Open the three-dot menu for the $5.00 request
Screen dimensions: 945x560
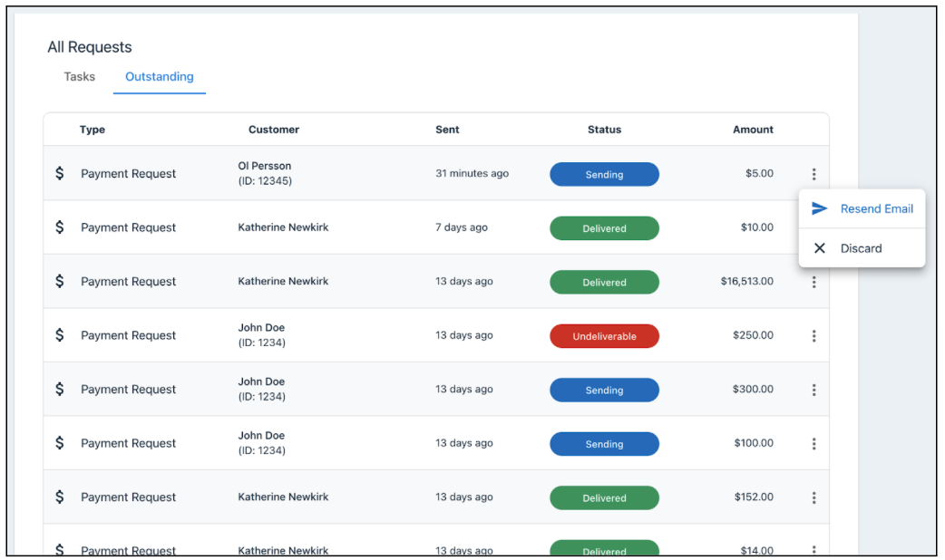(813, 174)
